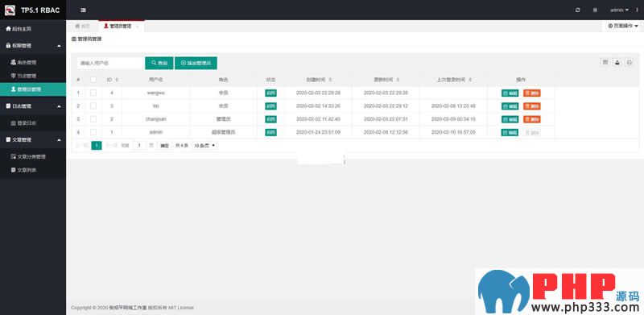Screen dimensions: 644x315
Task: Open the admin user dropdown
Action: click(619, 10)
